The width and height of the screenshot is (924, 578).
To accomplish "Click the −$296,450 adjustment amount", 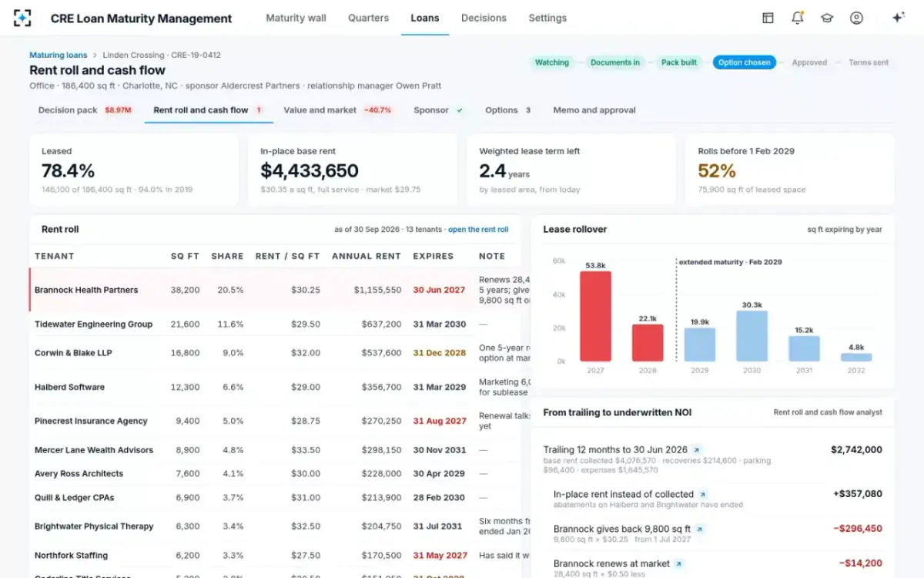I will click(x=858, y=529).
